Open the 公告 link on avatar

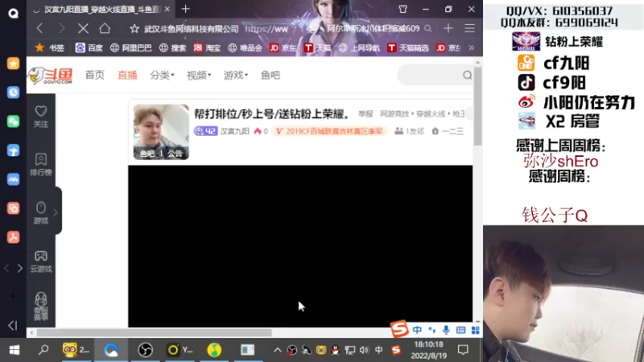pyautogui.click(x=175, y=154)
